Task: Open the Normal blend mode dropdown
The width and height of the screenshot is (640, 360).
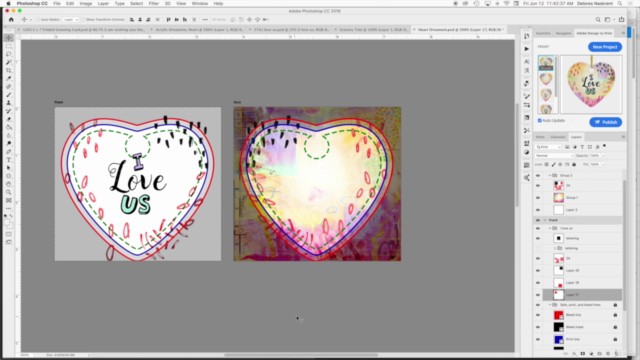Action: 554,156
